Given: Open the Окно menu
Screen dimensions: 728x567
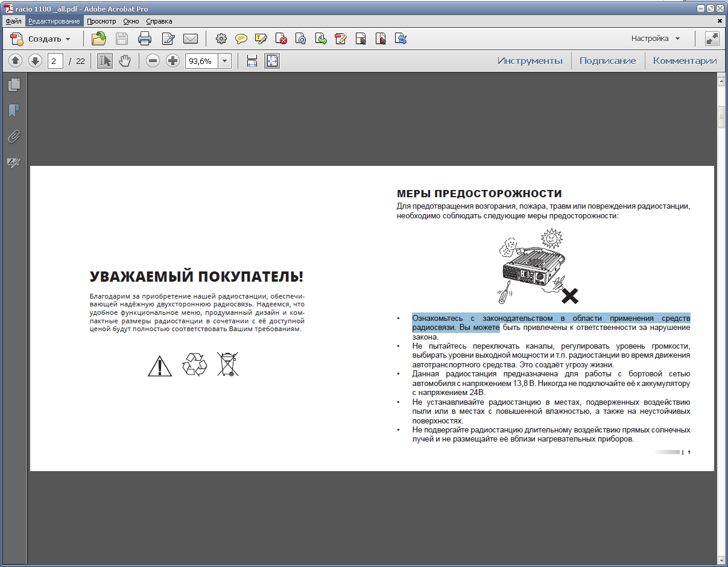Looking at the screenshot, I should coord(131,21).
